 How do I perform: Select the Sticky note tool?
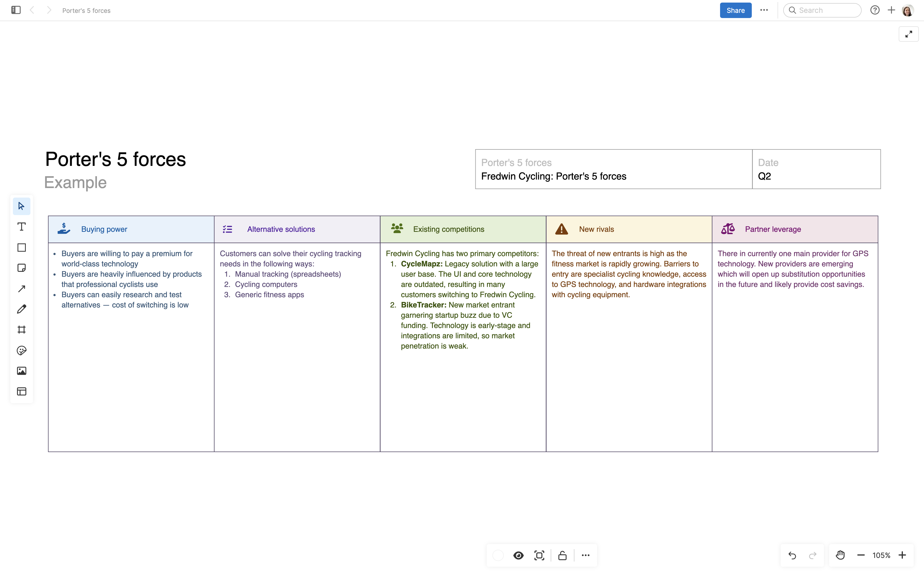tap(21, 268)
